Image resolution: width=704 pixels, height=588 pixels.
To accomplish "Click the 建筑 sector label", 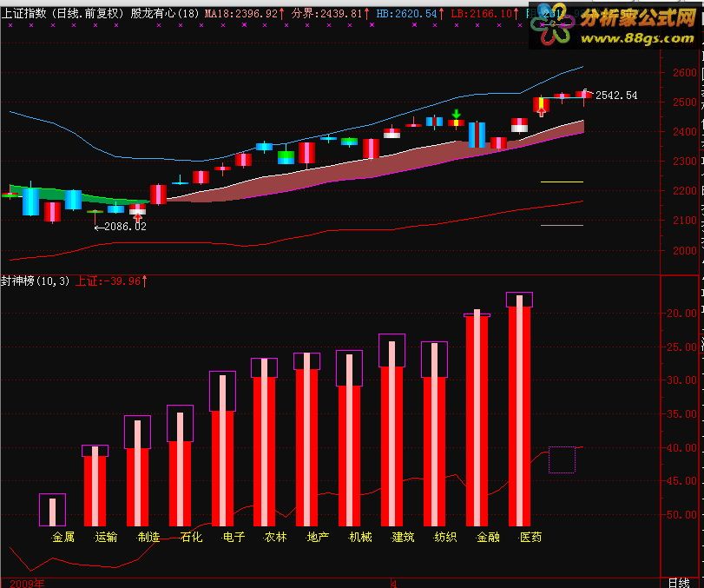I will point(403,538).
